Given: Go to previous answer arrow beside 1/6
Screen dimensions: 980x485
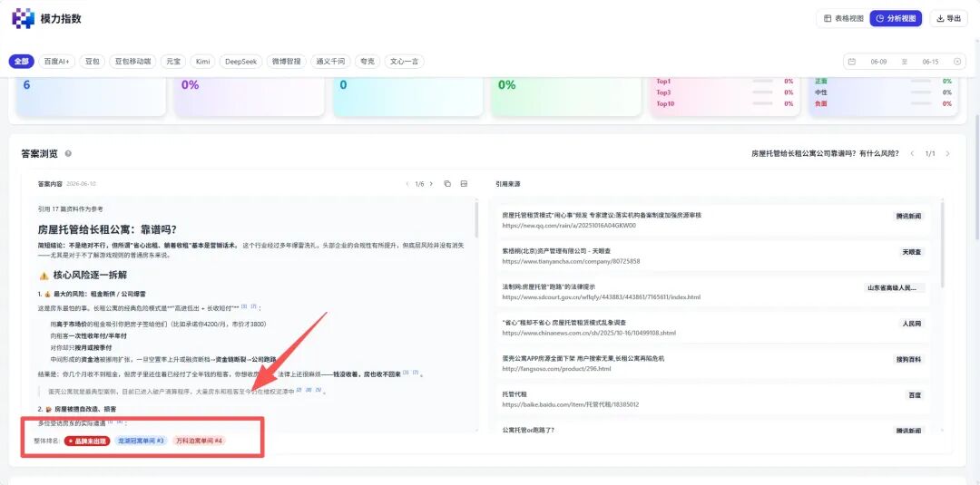Looking at the screenshot, I should tap(407, 184).
